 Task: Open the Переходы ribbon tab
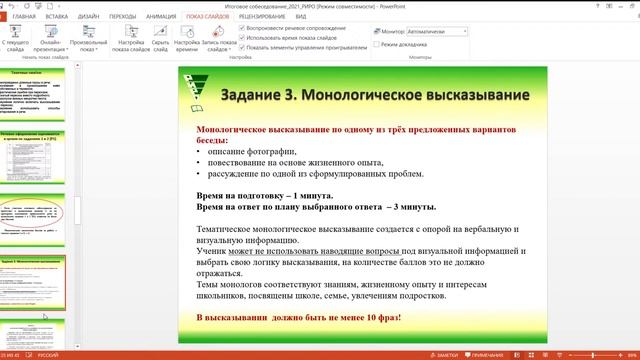(122, 17)
